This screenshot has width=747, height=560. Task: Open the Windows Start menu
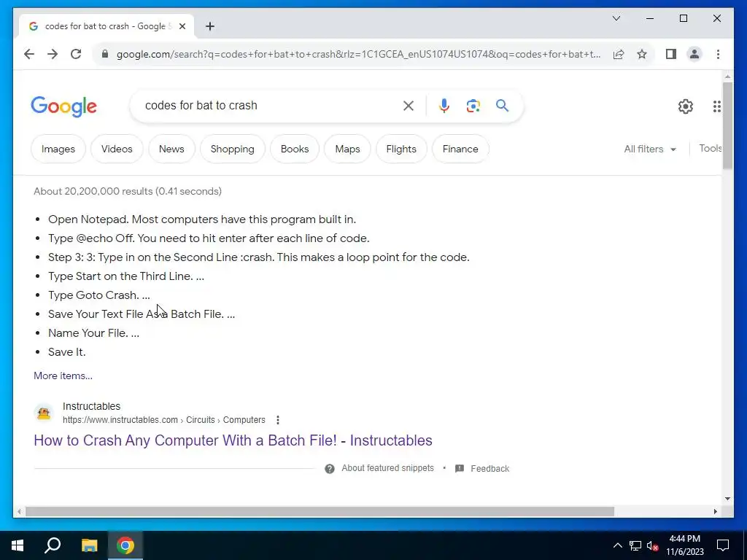coord(18,545)
